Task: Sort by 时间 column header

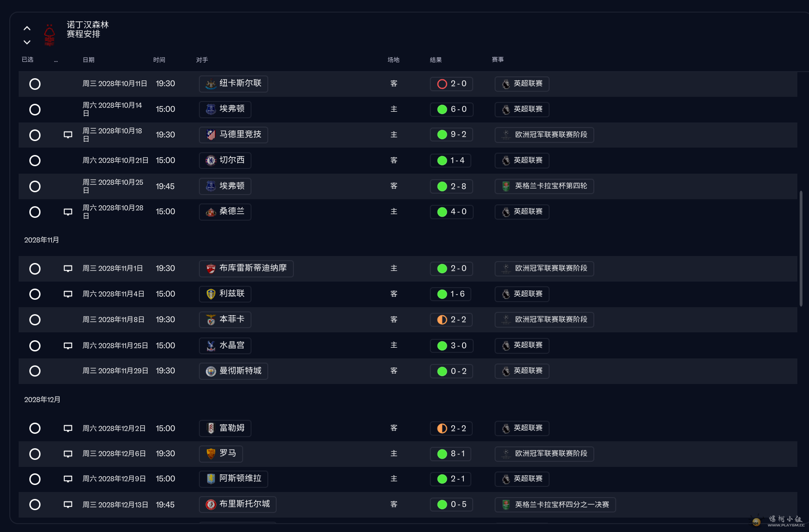Action: [x=159, y=60]
